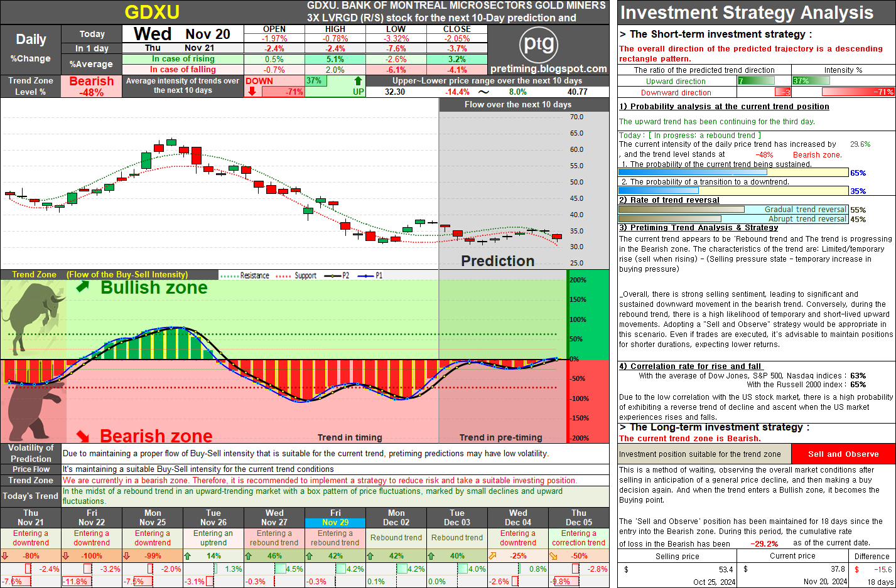Screen dimensions: 896x588
Task: Click the red Sell and Observe box
Action: coord(843,454)
